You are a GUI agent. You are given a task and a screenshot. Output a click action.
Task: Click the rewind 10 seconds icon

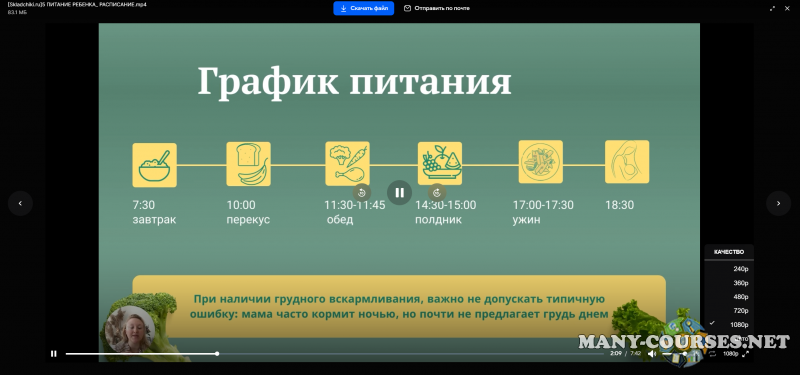(x=362, y=192)
